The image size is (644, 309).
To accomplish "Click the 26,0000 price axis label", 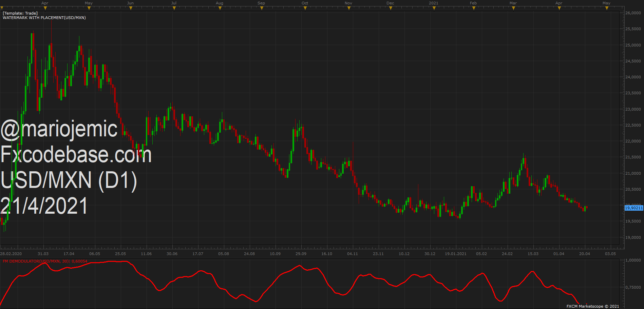I will 633,13.
